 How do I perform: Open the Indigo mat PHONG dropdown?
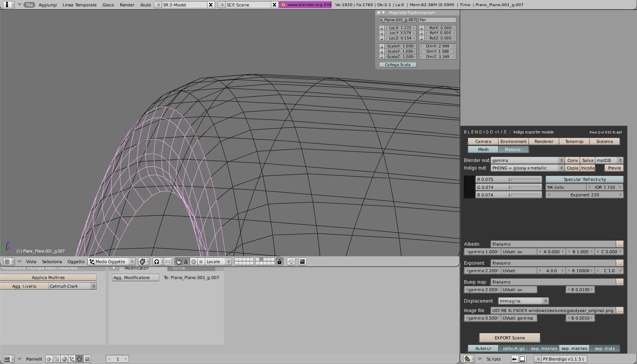pyautogui.click(x=527, y=168)
